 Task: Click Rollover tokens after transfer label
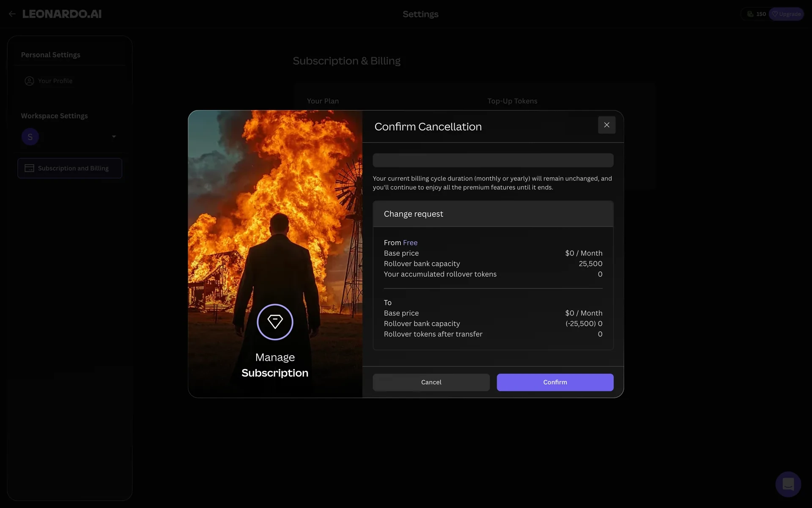tap(433, 334)
